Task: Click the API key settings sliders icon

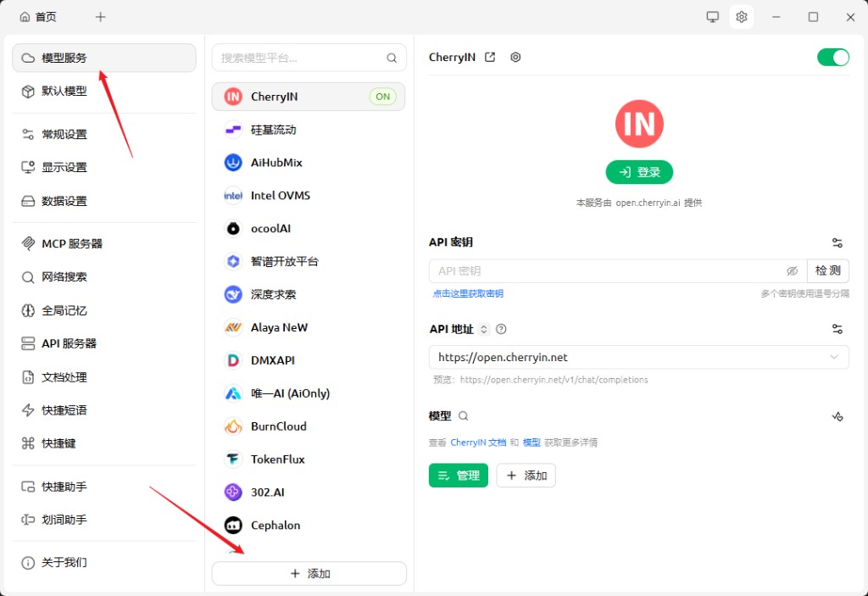Action: [837, 242]
